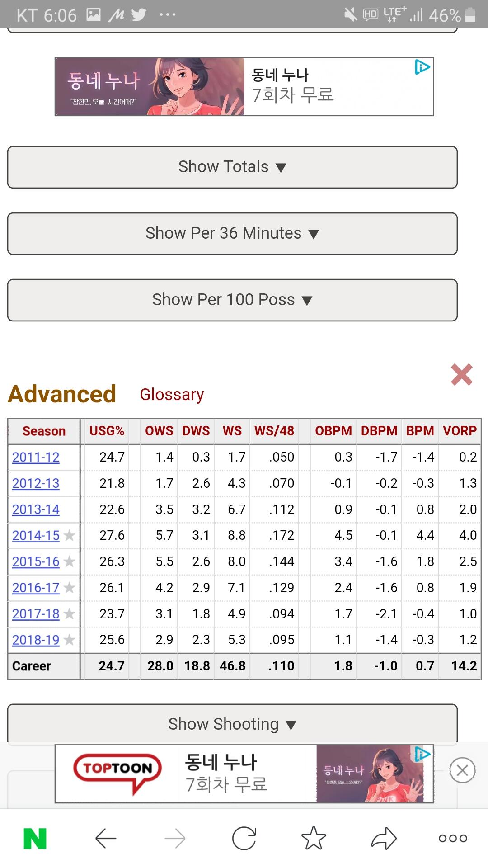This screenshot has height=868, width=488.
Task: Expand Show Per 36 Minutes section
Action: (232, 233)
